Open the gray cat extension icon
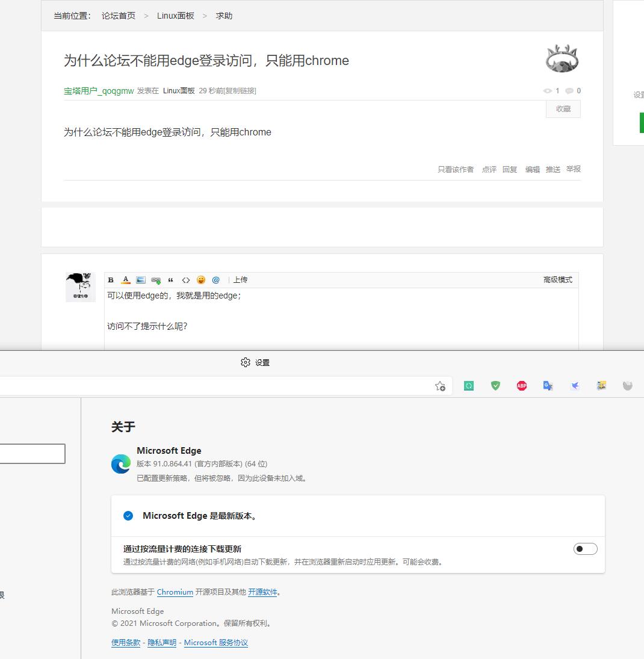The height and width of the screenshot is (659, 644). (x=628, y=386)
